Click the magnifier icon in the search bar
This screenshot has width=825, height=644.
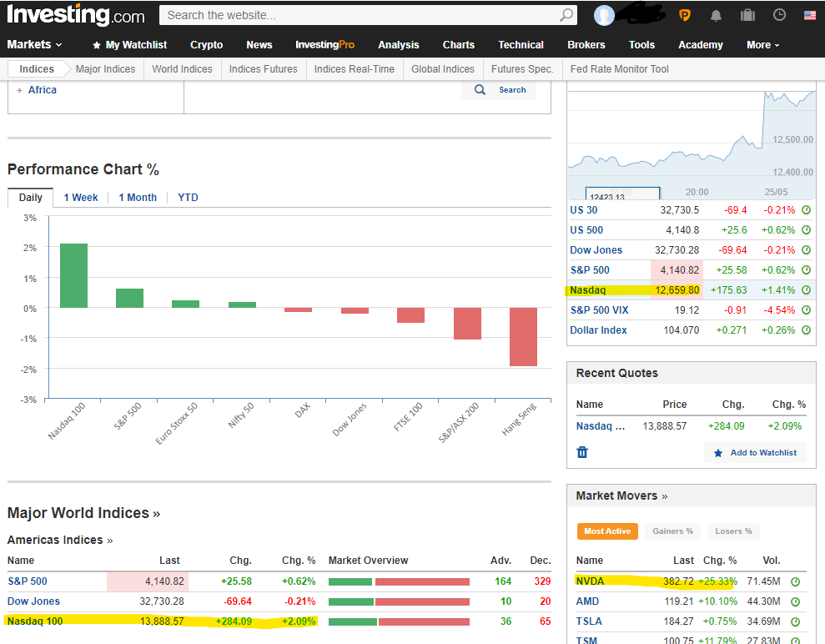pyautogui.click(x=566, y=15)
